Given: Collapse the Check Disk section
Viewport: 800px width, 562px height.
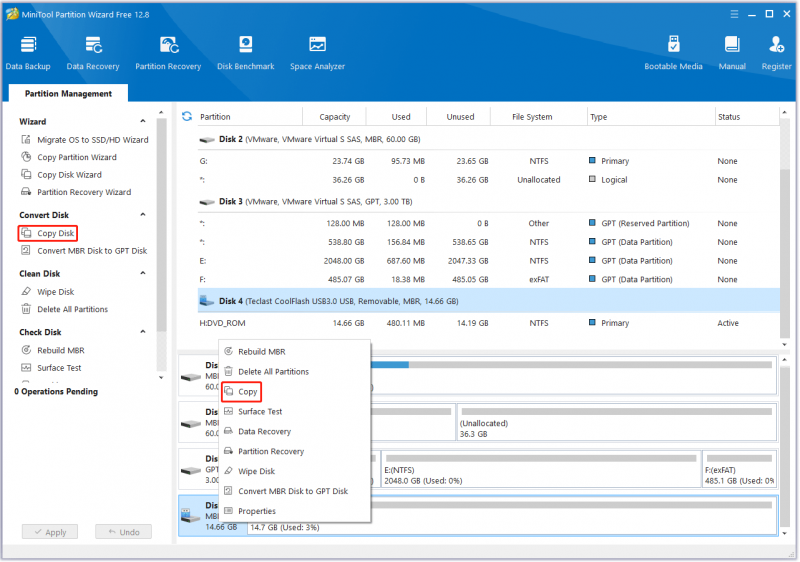Looking at the screenshot, I should tap(143, 332).
